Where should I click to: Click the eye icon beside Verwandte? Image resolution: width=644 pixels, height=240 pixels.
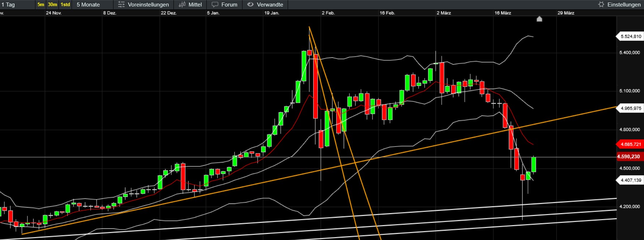(250, 5)
